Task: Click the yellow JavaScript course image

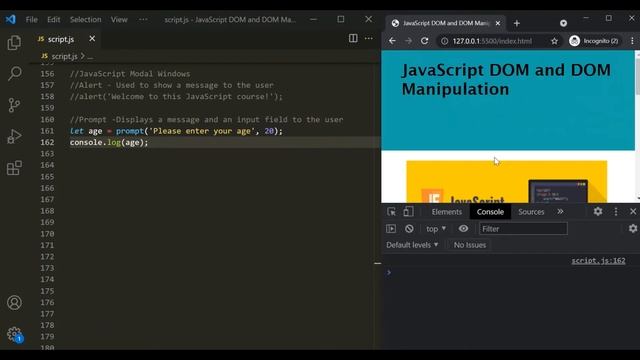Action: click(507, 182)
